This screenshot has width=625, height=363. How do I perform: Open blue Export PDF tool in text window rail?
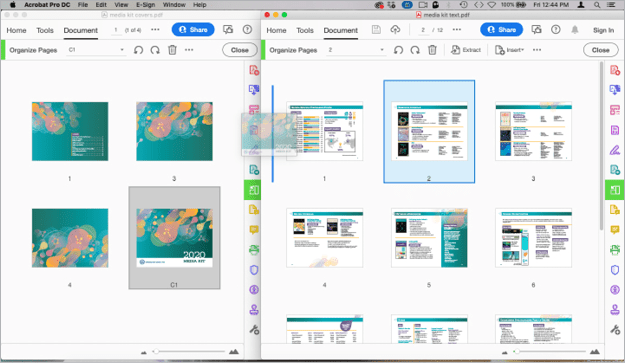(615, 90)
